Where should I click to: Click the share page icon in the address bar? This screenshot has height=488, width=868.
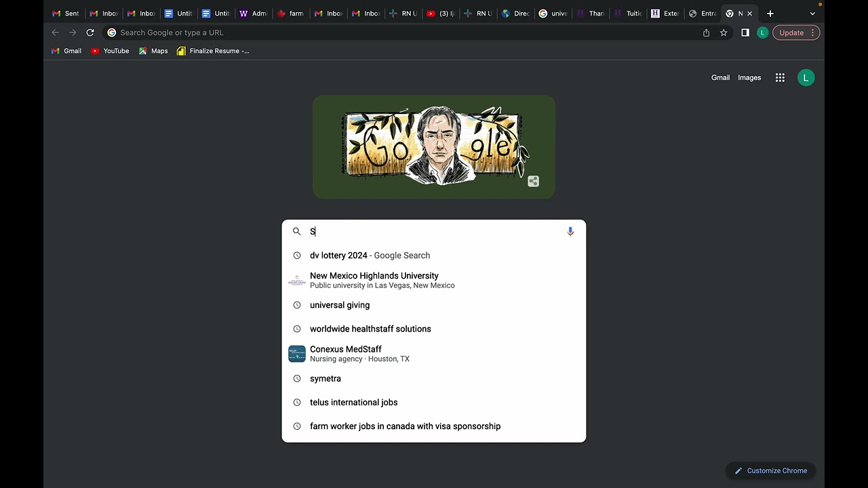pyautogui.click(x=706, y=33)
